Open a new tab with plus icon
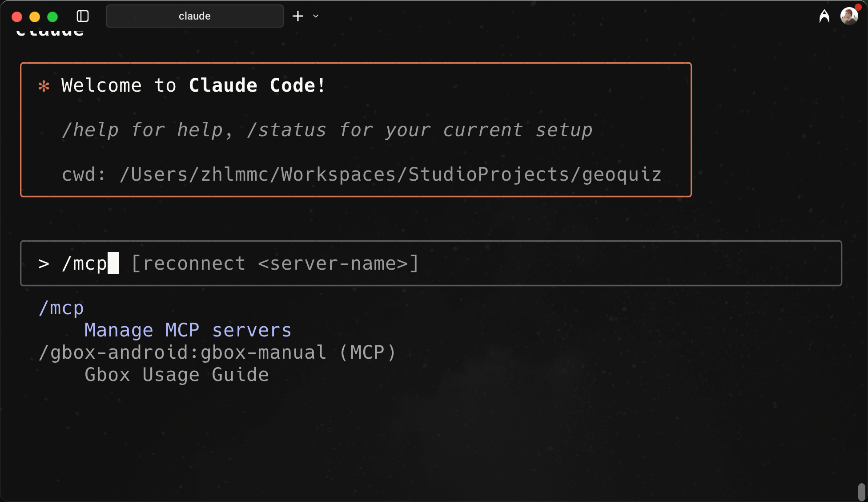 [x=298, y=16]
